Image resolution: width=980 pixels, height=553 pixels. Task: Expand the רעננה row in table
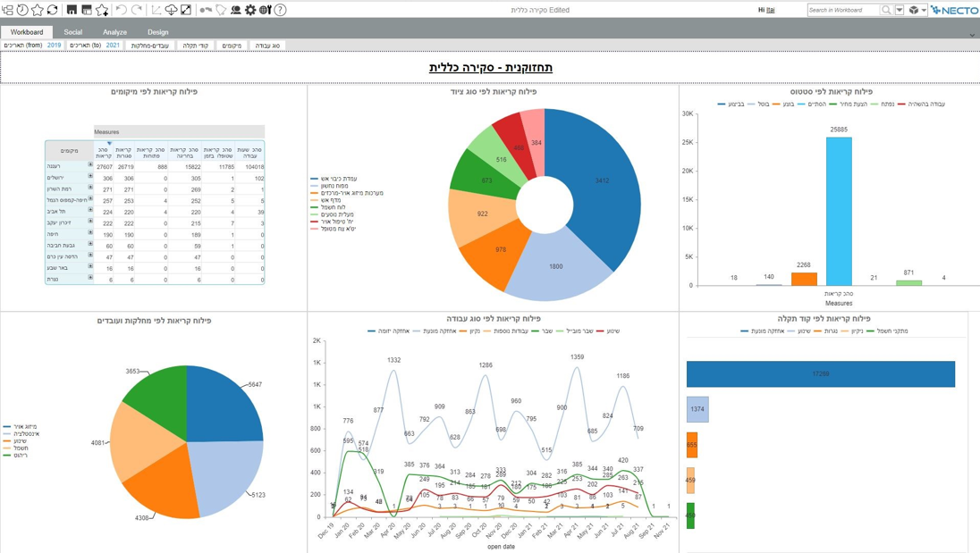pos(90,164)
